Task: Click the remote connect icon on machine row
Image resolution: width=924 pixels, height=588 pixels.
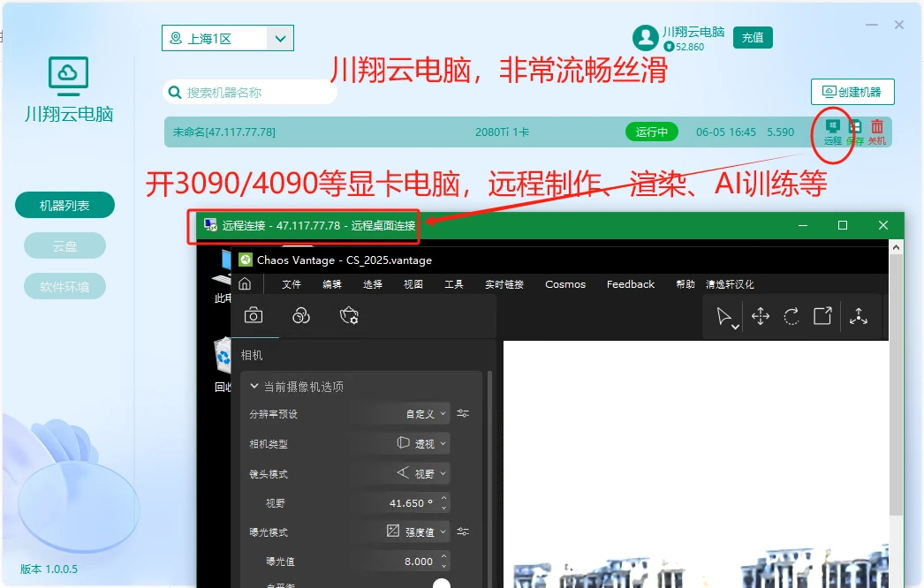Action: [x=832, y=132]
